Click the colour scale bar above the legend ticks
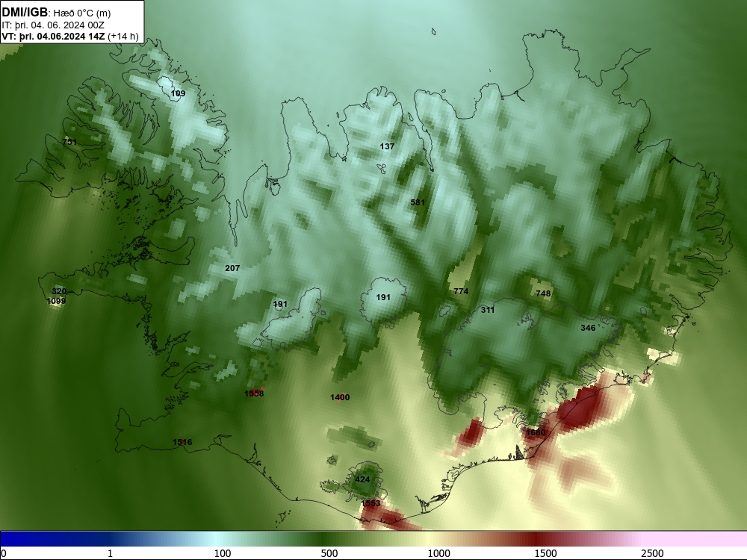Screen dimensions: 747x560 [x=373, y=539]
